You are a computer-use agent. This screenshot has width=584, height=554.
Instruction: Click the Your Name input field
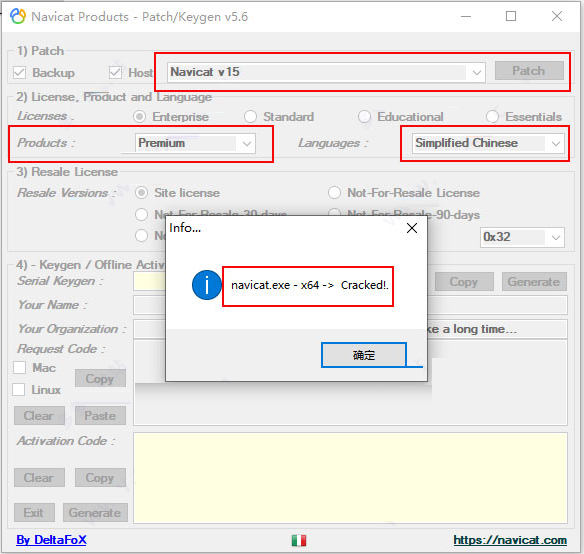tap(350, 305)
